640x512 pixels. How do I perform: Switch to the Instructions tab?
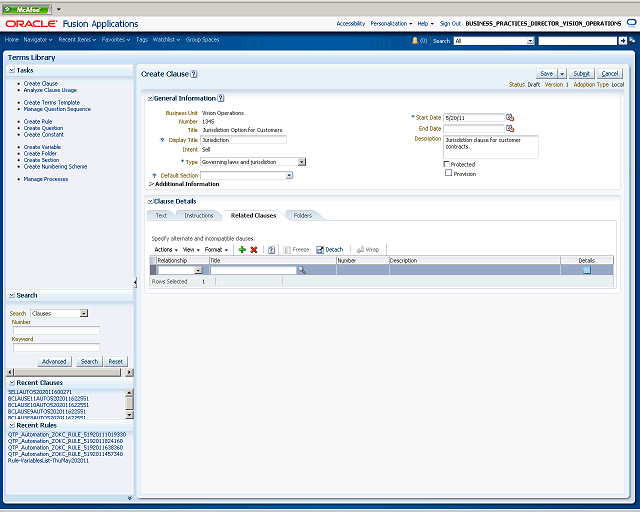199,216
